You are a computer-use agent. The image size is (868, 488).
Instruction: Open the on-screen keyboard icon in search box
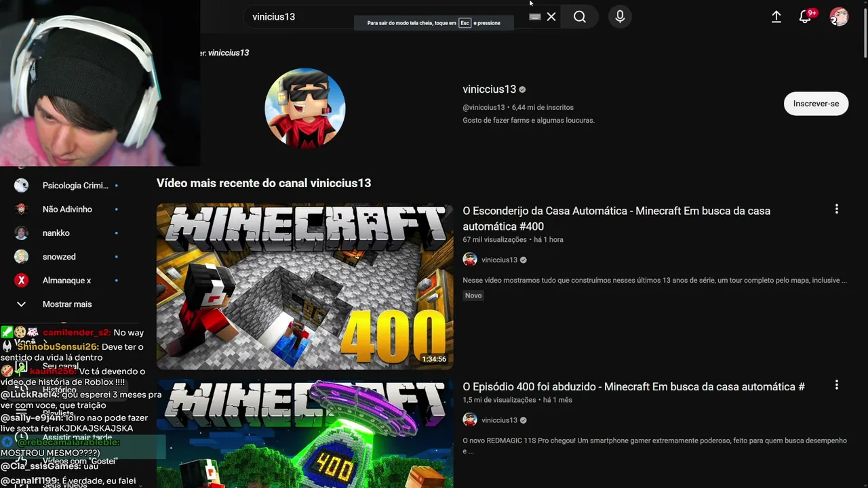pyautogui.click(x=535, y=17)
